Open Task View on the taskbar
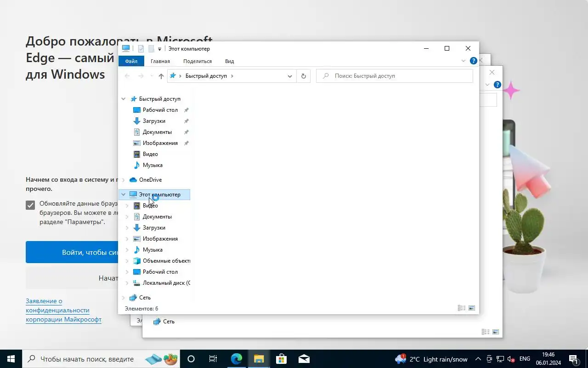 click(213, 359)
